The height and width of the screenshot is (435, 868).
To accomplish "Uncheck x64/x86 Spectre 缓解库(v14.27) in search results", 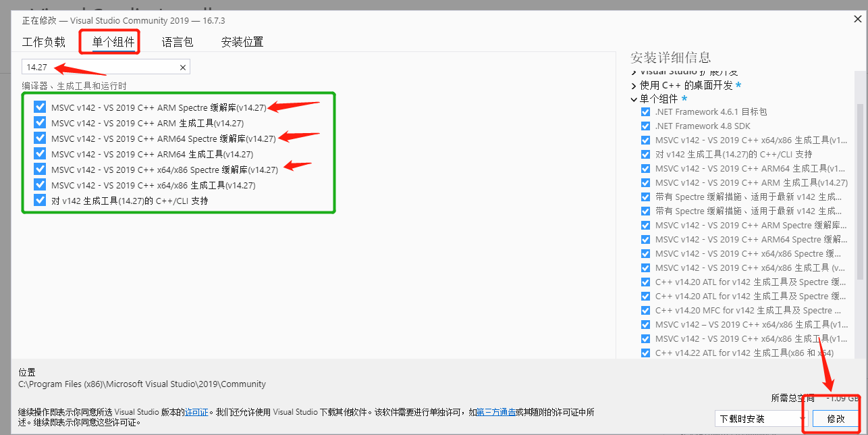I will [x=40, y=169].
